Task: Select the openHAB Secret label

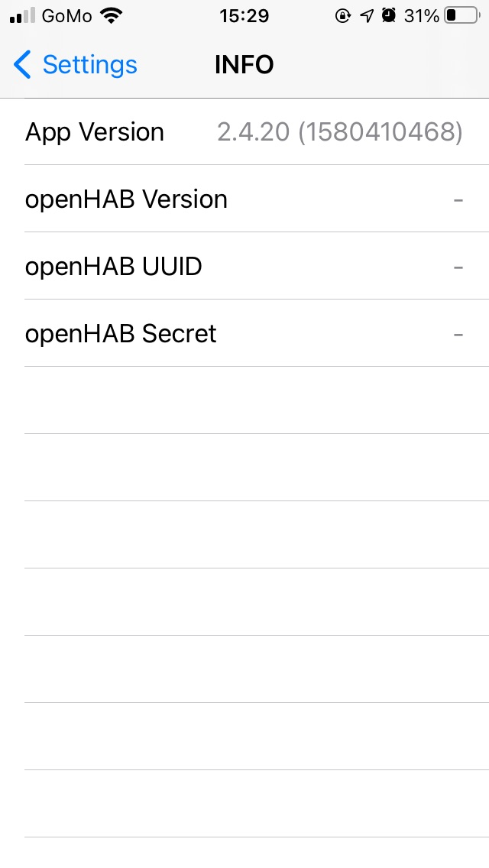Action: 121,334
